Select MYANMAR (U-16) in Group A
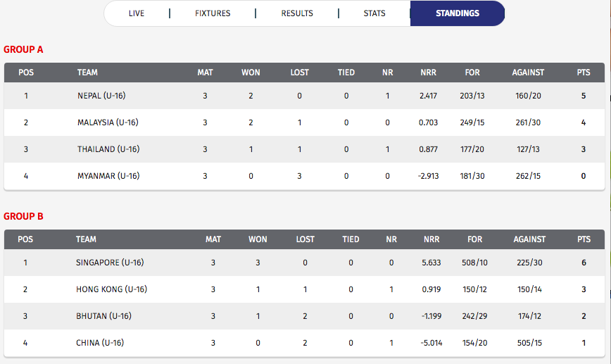 pyautogui.click(x=108, y=176)
